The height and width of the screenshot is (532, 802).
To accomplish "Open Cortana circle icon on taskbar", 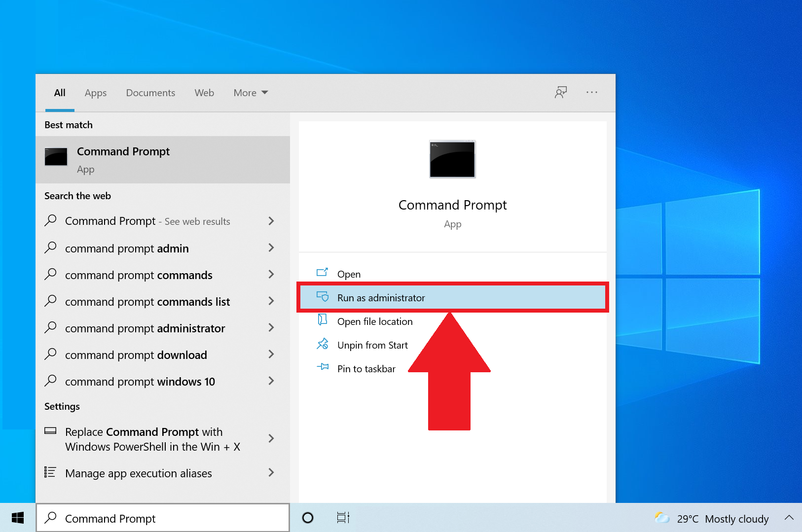I will coord(308,518).
